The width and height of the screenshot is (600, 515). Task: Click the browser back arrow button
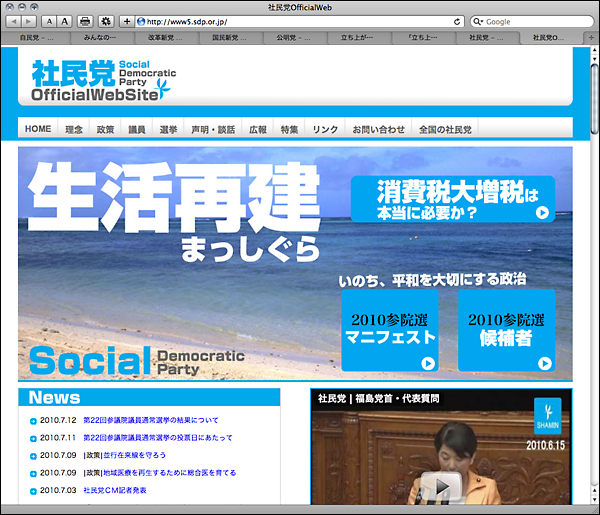pyautogui.click(x=14, y=21)
